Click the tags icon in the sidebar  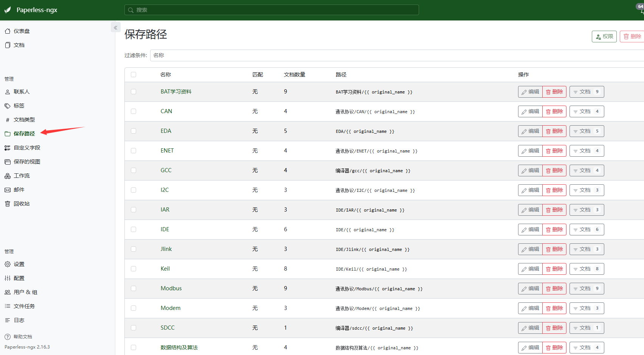(8, 106)
